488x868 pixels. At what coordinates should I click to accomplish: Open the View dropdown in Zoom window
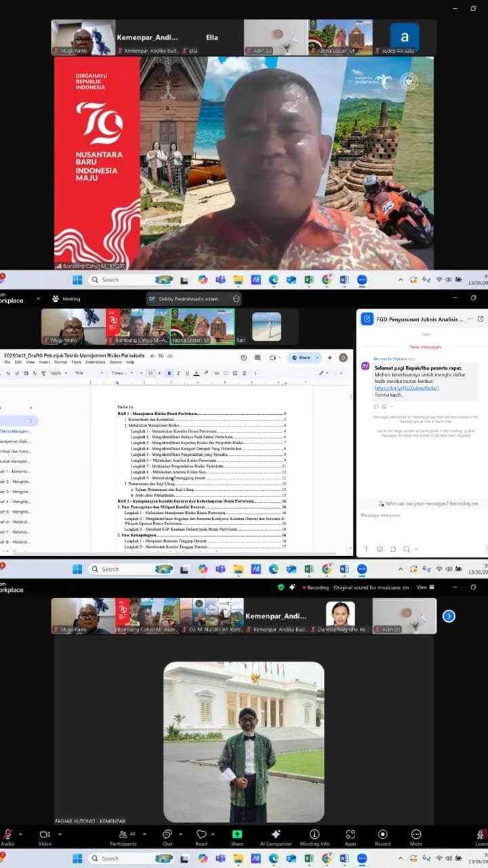[423, 587]
